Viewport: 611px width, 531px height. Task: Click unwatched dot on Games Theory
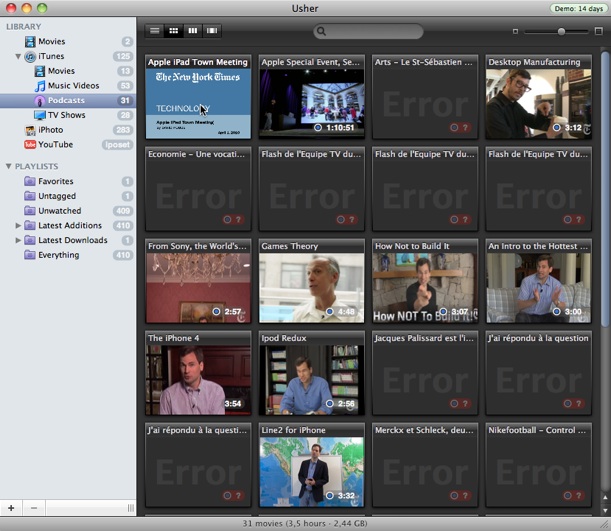(x=330, y=311)
